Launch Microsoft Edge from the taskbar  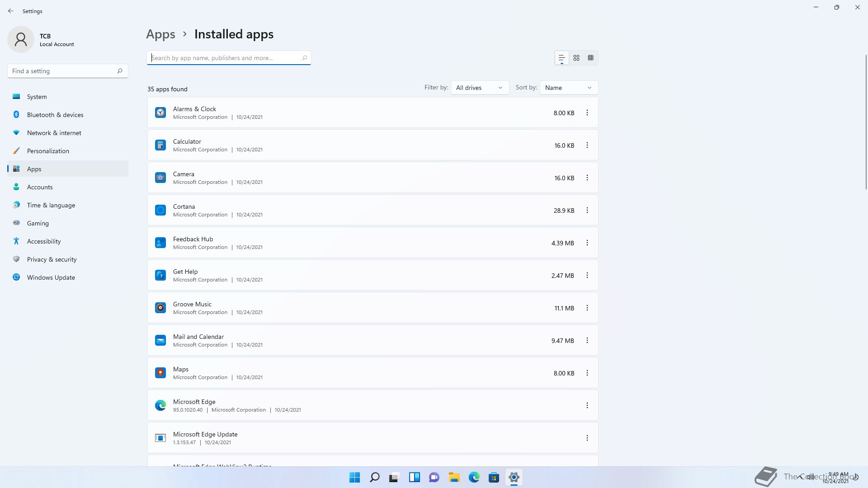[x=474, y=477]
